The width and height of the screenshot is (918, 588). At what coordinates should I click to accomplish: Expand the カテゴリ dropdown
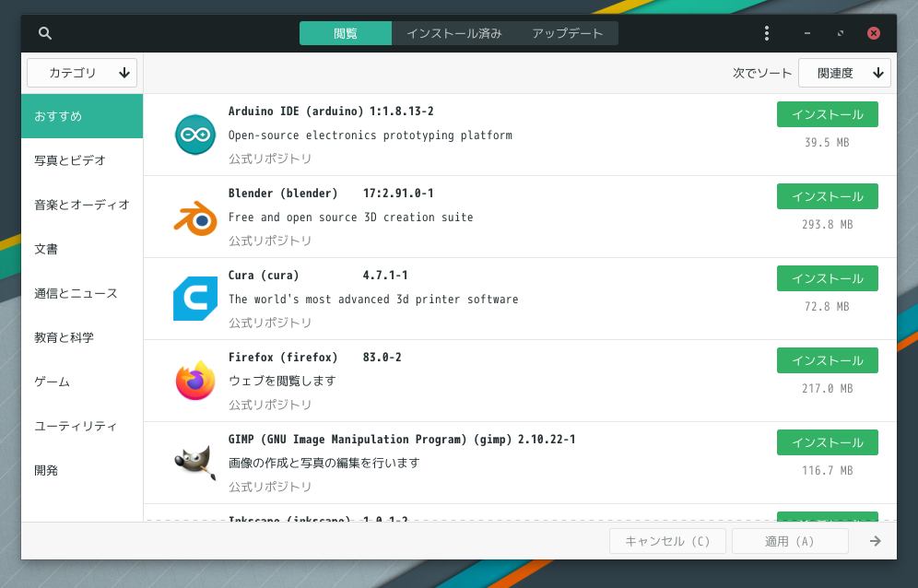(x=82, y=73)
